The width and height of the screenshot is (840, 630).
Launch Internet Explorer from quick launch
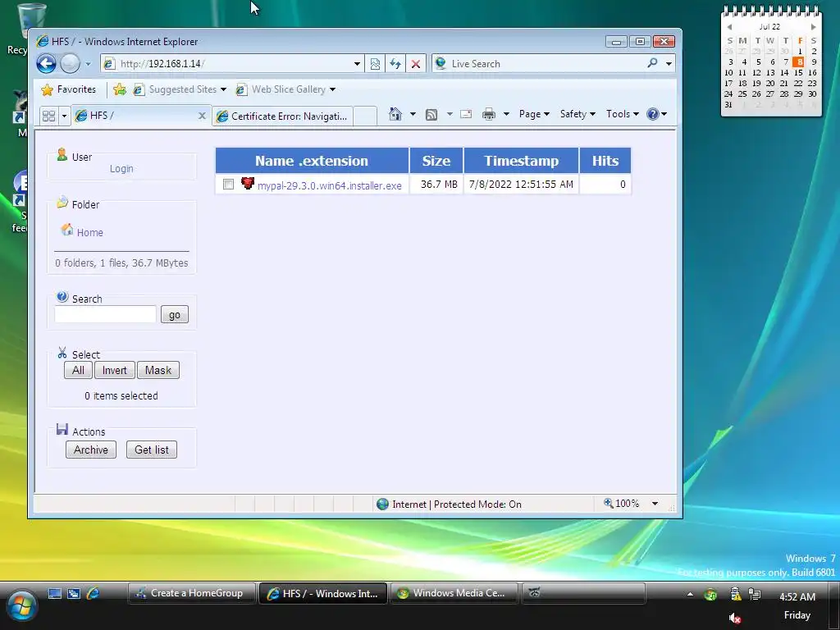coord(94,594)
